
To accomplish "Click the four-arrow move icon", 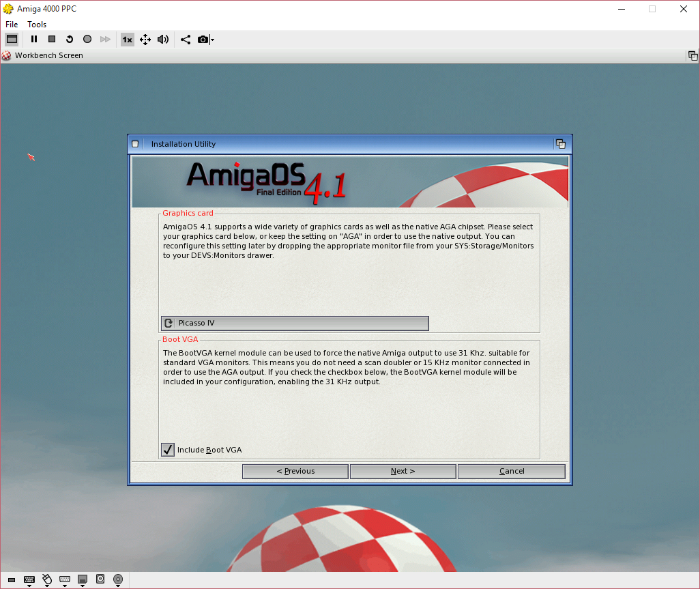I will pyautogui.click(x=145, y=40).
